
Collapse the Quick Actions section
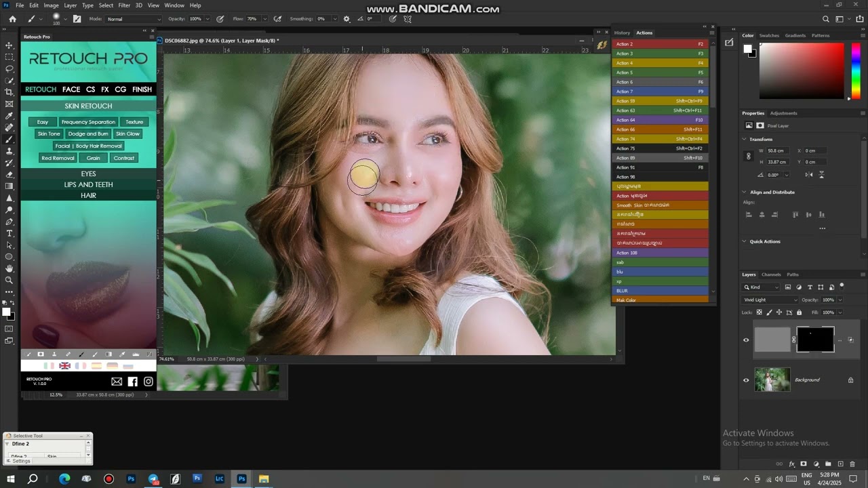(745, 241)
